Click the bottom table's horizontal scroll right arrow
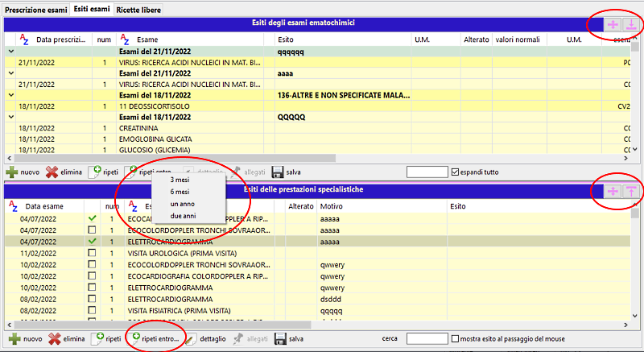Image resolution: width=644 pixels, height=352 pixels. [626, 325]
